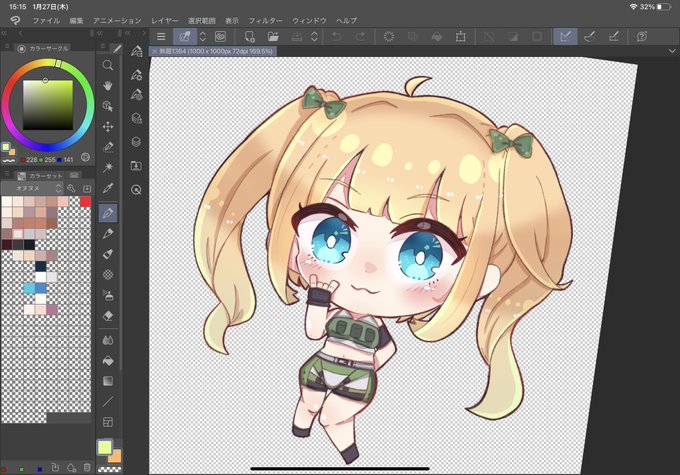The image size is (680, 475).
Task: Select the Fill bucket tool
Action: click(x=108, y=360)
